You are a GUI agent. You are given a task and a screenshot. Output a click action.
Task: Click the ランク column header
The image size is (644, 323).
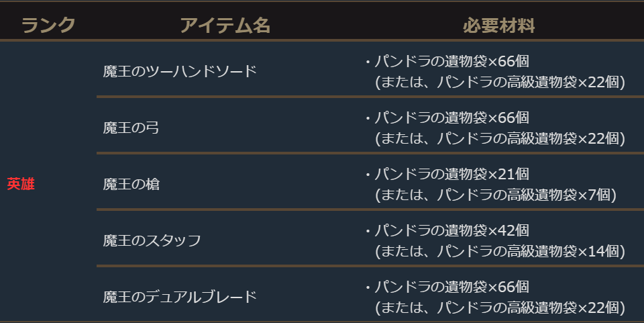[48, 26]
